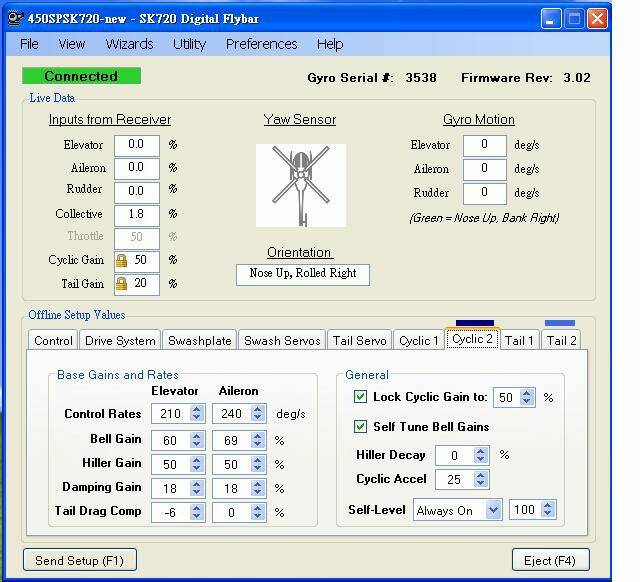The width and height of the screenshot is (640, 582).
Task: Click the Gyro Serial number 3538 text
Action: click(421, 78)
